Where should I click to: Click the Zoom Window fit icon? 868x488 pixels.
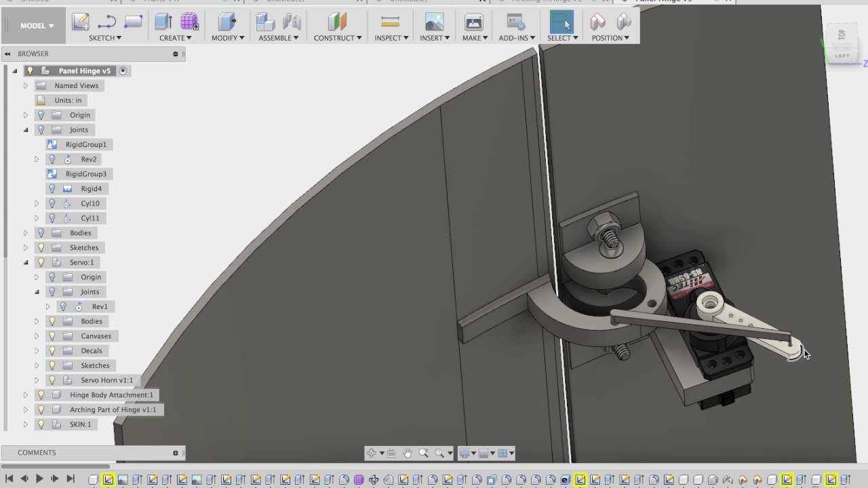coord(439,453)
